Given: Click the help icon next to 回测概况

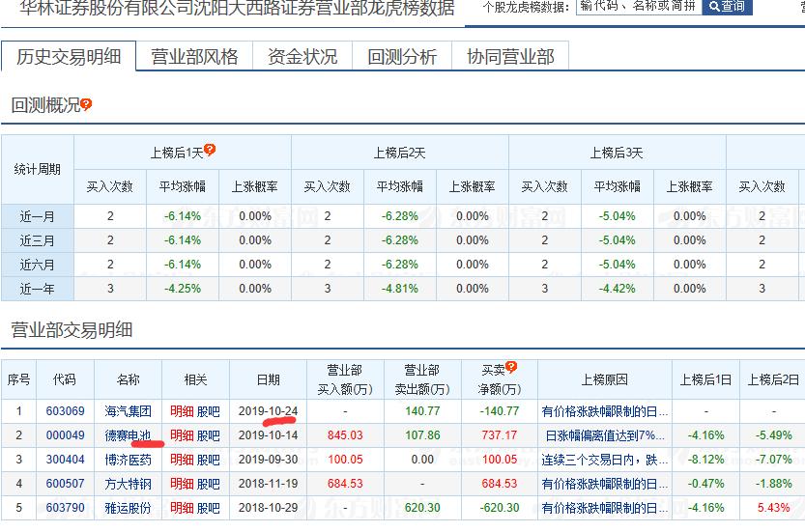Looking at the screenshot, I should coord(86,104).
